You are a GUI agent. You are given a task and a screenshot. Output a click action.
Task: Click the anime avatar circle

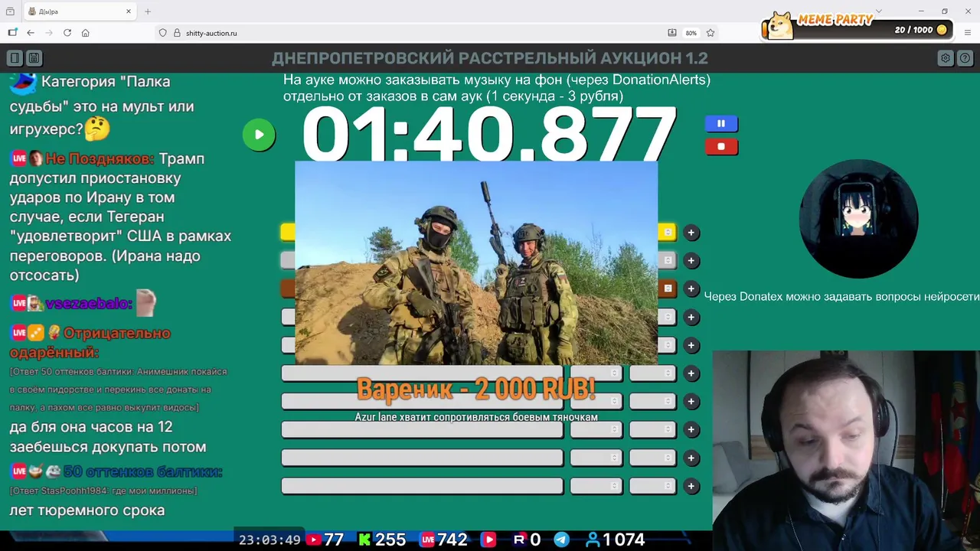click(858, 219)
